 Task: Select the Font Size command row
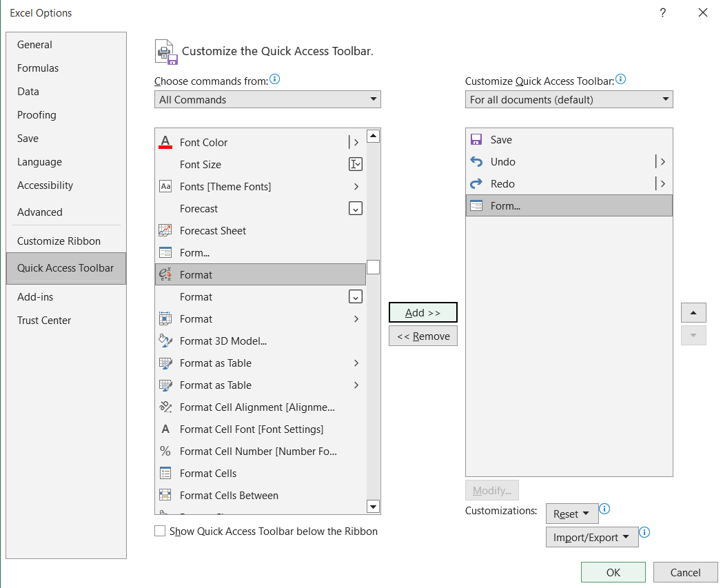pos(261,164)
